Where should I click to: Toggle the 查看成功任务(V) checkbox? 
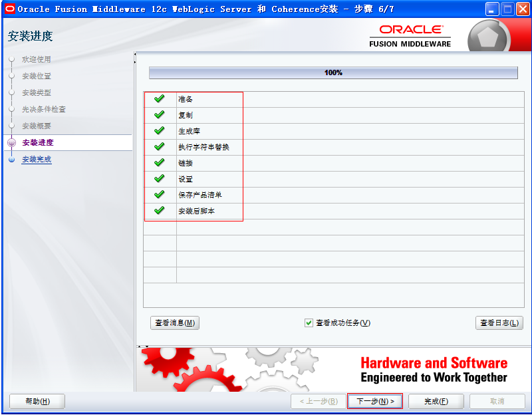point(309,323)
